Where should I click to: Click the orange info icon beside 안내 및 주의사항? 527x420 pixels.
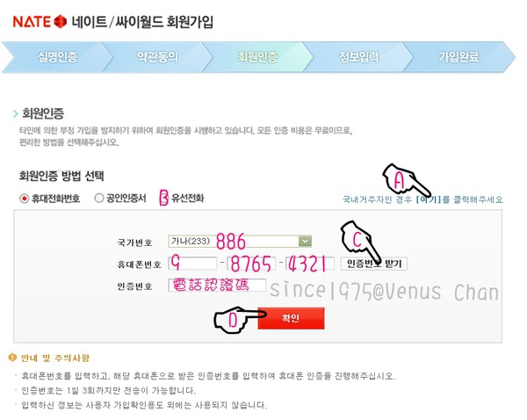[x=11, y=357]
